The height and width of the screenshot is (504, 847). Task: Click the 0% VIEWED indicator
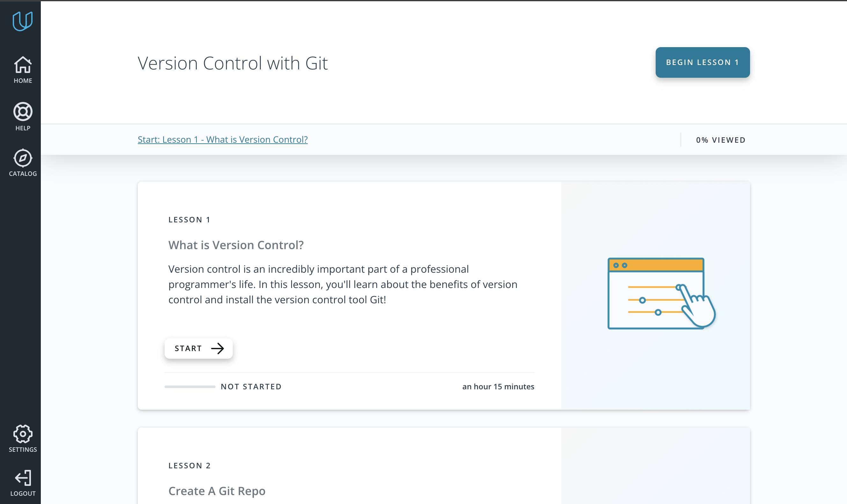pyautogui.click(x=721, y=140)
